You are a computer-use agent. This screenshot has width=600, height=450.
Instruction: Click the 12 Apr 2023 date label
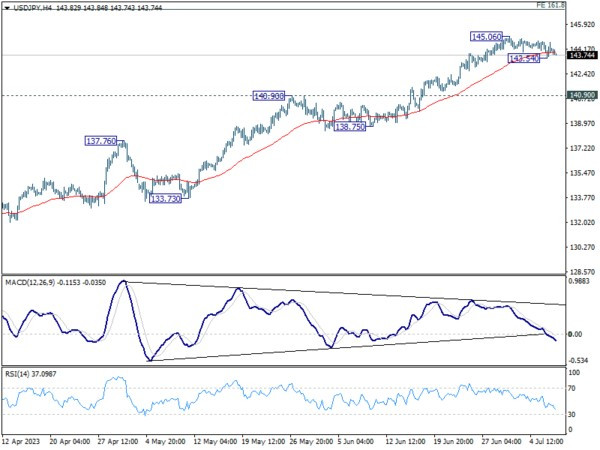pyautogui.click(x=21, y=441)
